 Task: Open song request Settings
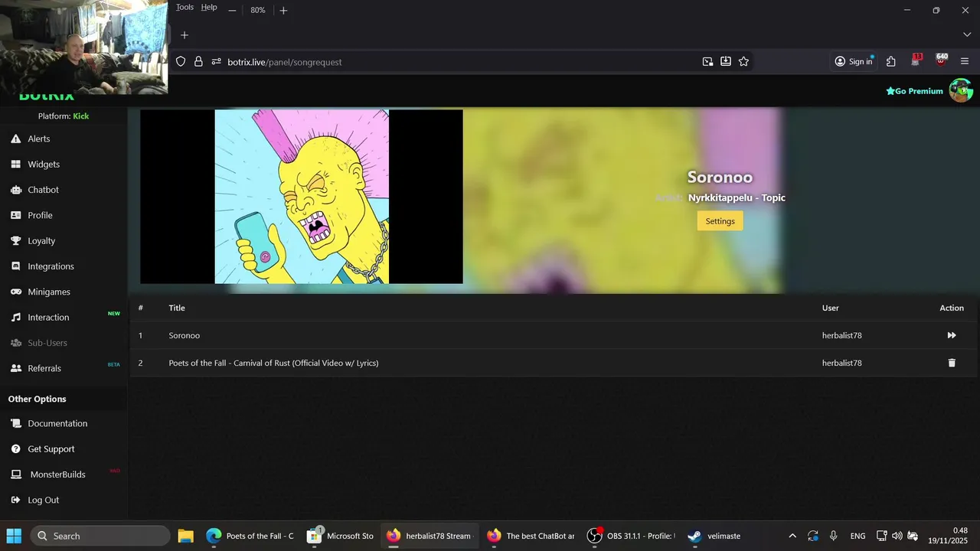click(720, 221)
